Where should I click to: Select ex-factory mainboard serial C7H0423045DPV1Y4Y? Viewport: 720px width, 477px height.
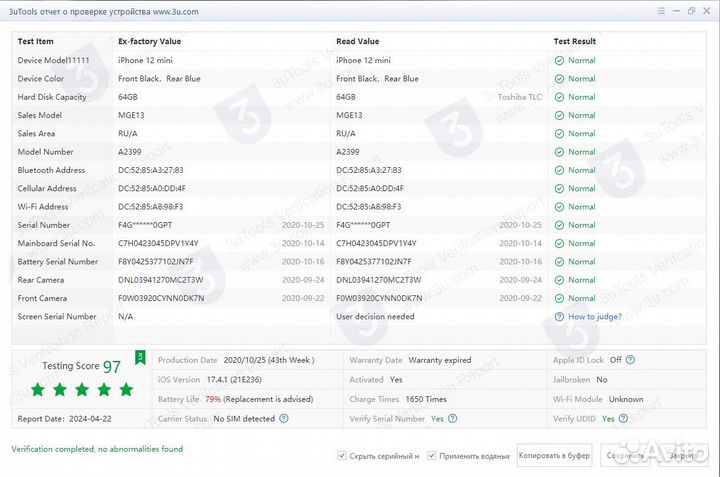(158, 244)
